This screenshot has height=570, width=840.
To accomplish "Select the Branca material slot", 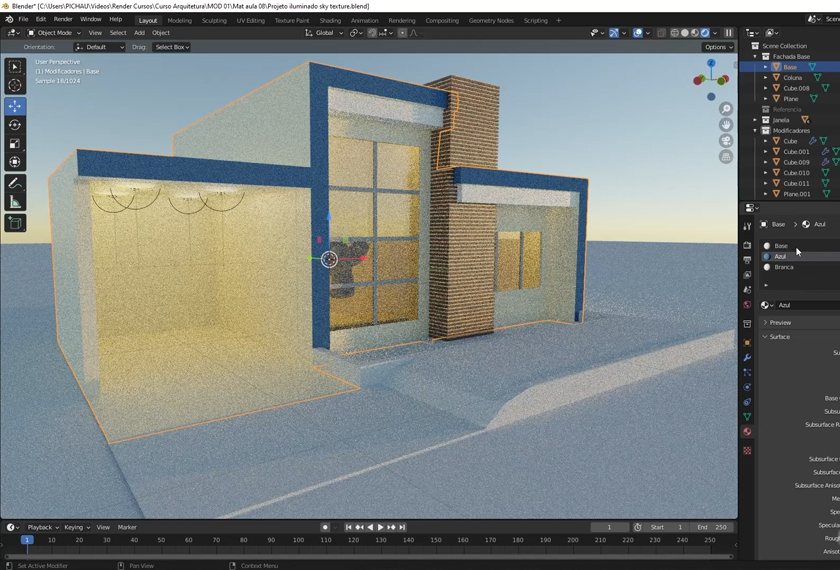I will 784,267.
